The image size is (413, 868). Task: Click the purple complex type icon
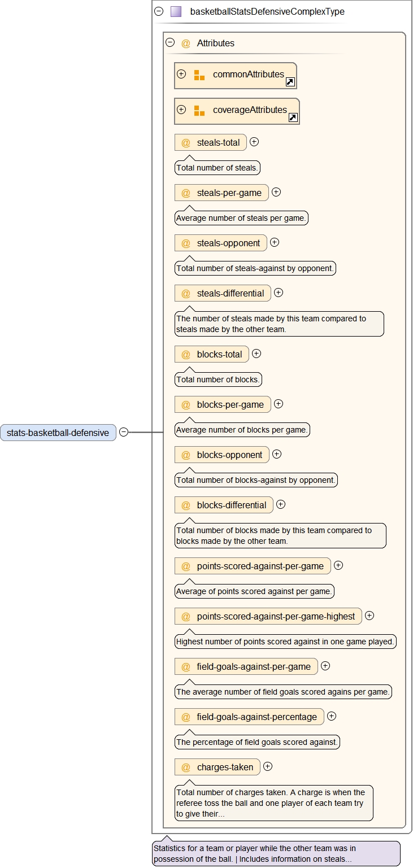point(176,11)
